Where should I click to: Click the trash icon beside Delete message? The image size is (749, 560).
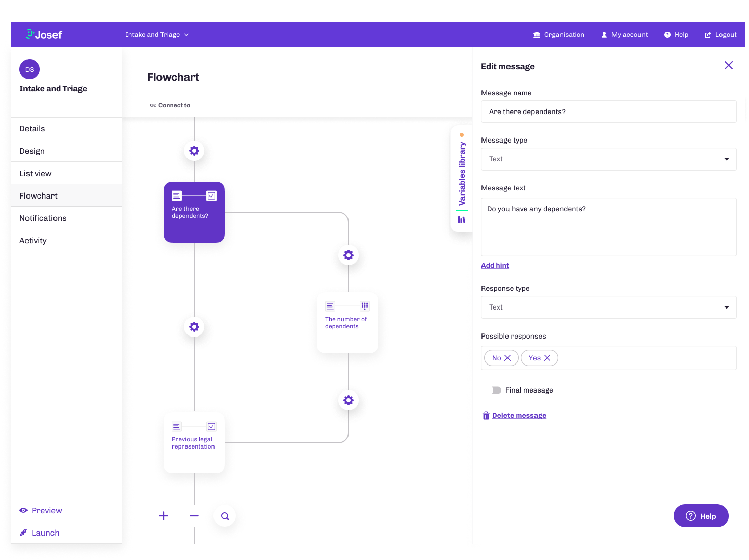click(x=486, y=415)
